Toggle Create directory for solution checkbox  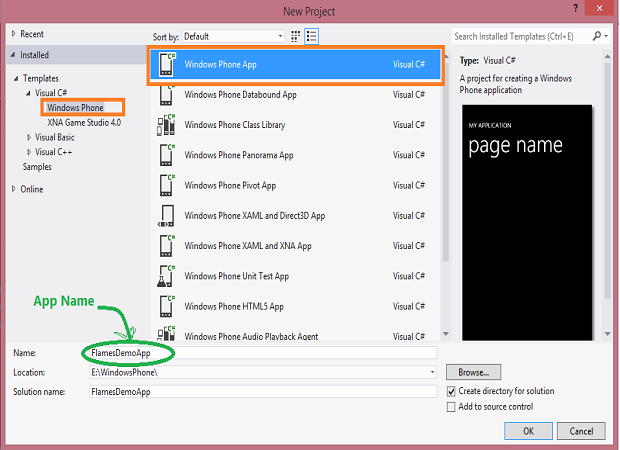tap(451, 391)
